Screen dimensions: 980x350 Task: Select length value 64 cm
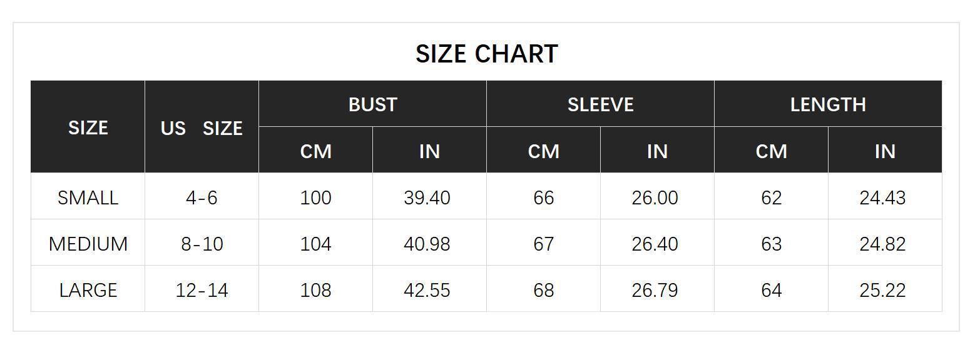point(771,290)
